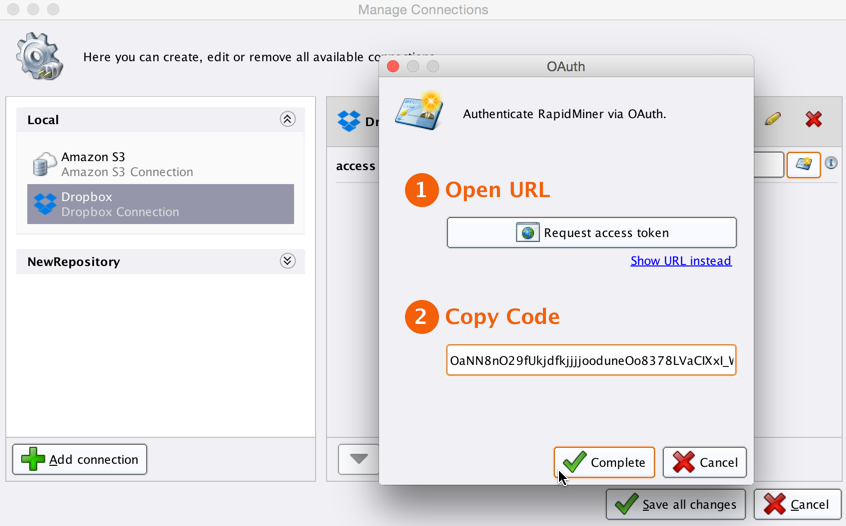Image resolution: width=846 pixels, height=526 pixels.
Task: Click Save all changes
Action: pyautogui.click(x=675, y=505)
